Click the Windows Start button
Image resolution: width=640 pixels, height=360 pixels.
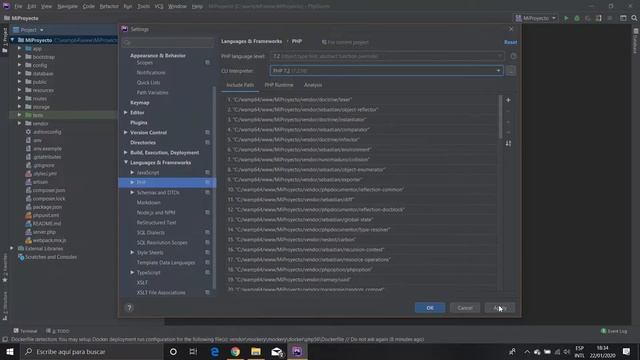click(9, 351)
